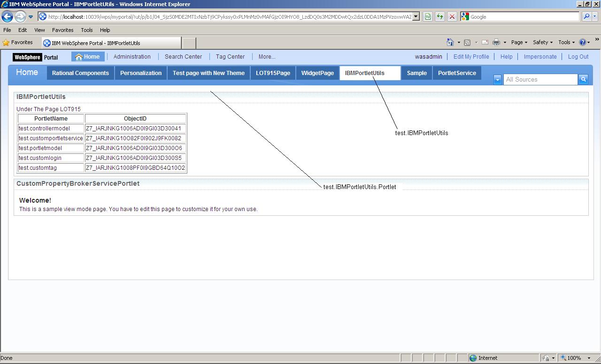Open the Favorites menu in menu bar
This screenshot has width=601, height=364.
click(62, 30)
